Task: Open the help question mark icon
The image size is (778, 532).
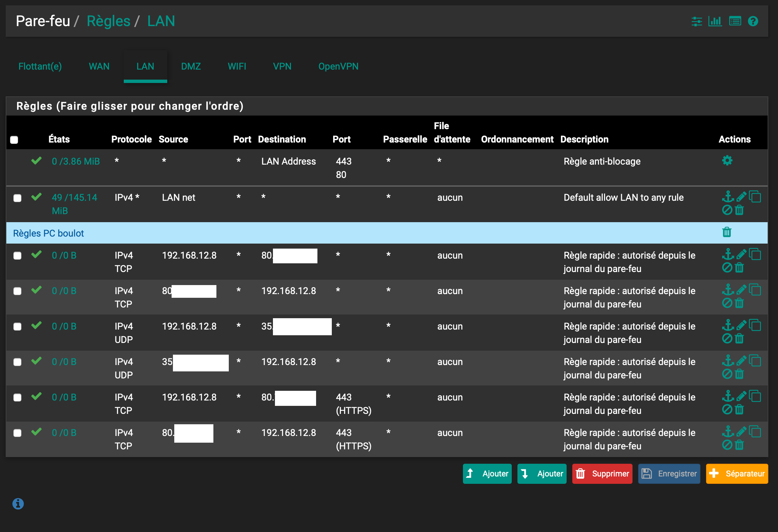Action: pos(753,21)
